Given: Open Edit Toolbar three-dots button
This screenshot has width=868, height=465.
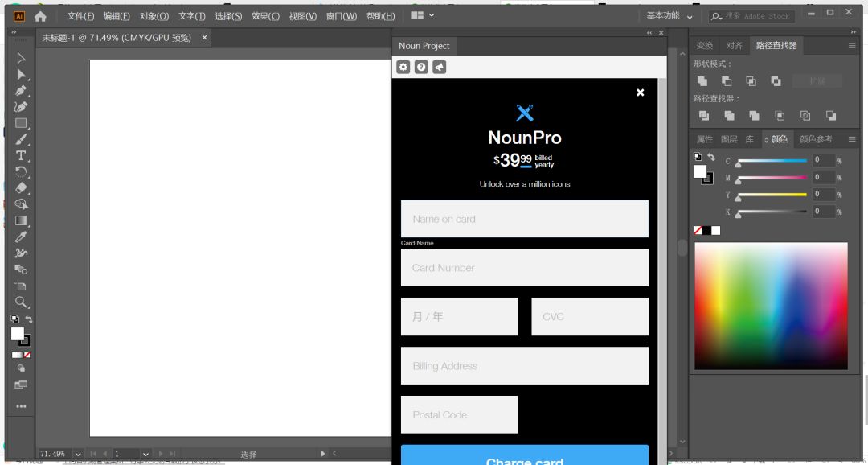Looking at the screenshot, I should (x=21, y=406).
